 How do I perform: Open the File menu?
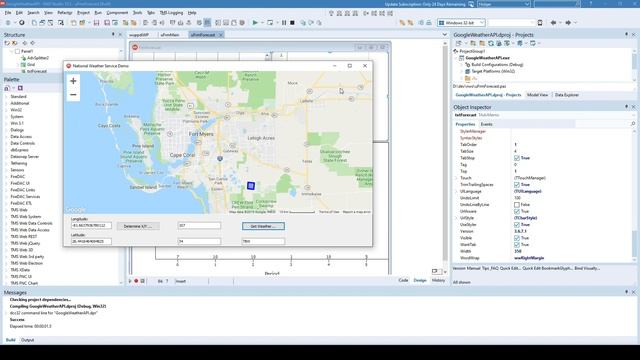(8, 13)
